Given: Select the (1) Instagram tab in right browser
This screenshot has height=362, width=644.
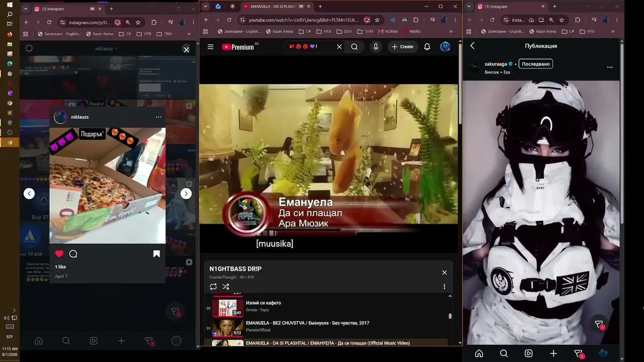Looking at the screenshot, I should click(511, 7).
